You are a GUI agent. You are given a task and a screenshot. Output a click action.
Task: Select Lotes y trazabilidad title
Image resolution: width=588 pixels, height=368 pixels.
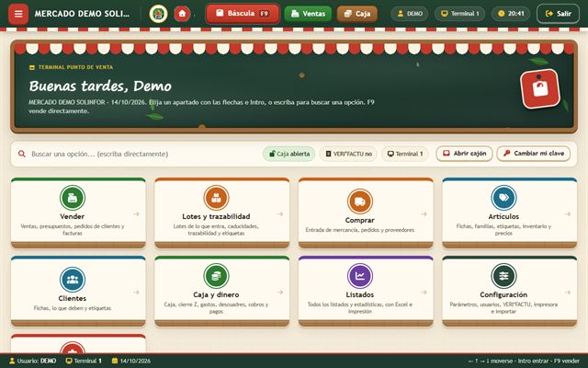click(216, 217)
